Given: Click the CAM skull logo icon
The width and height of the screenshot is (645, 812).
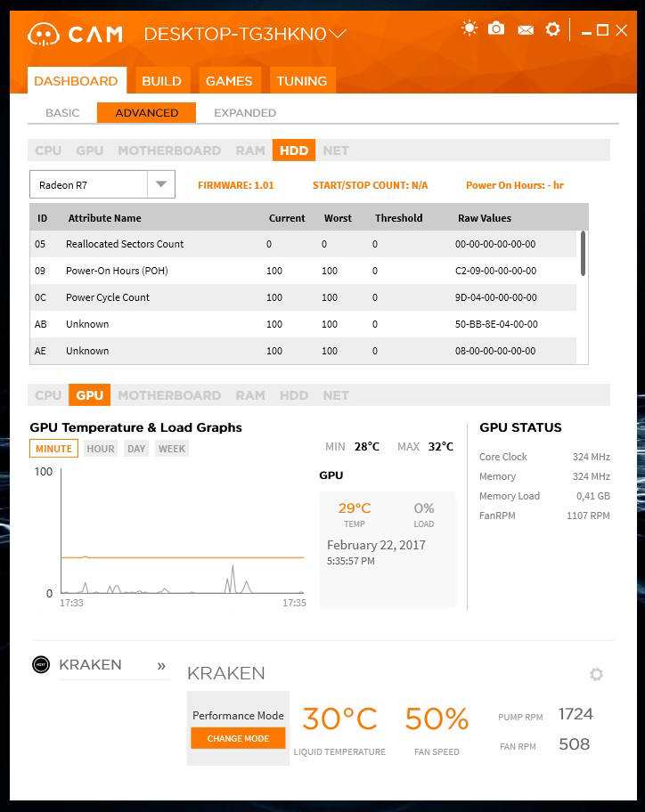Looking at the screenshot, I should [44, 35].
